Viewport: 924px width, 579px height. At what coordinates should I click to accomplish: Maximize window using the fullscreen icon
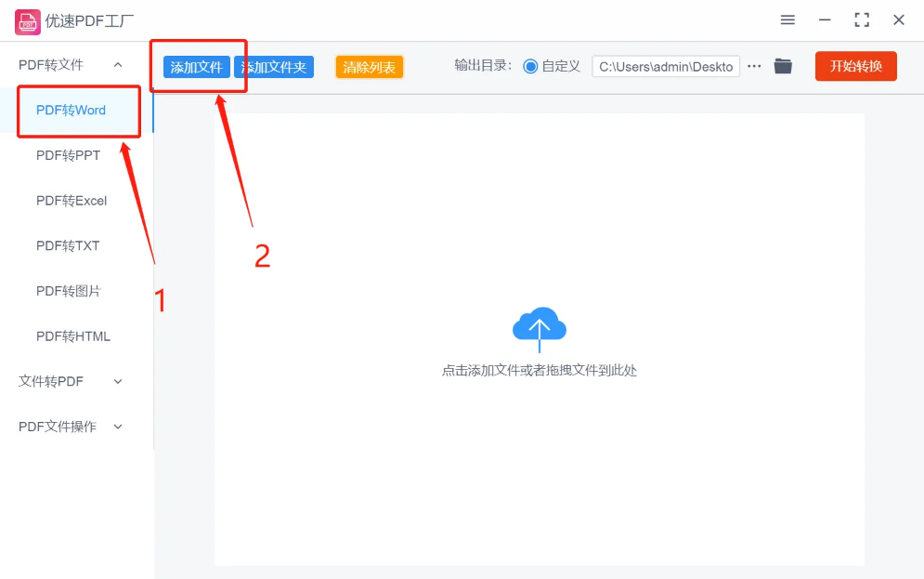[x=862, y=20]
